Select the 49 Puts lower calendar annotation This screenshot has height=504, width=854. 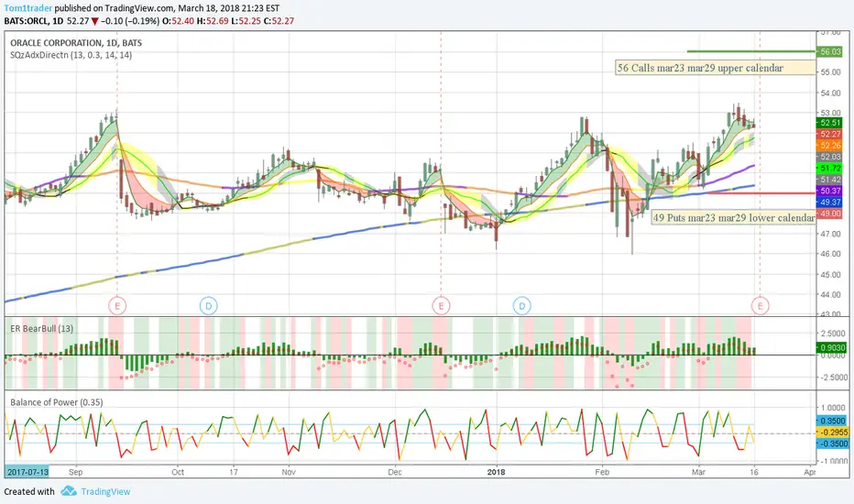coord(734,217)
